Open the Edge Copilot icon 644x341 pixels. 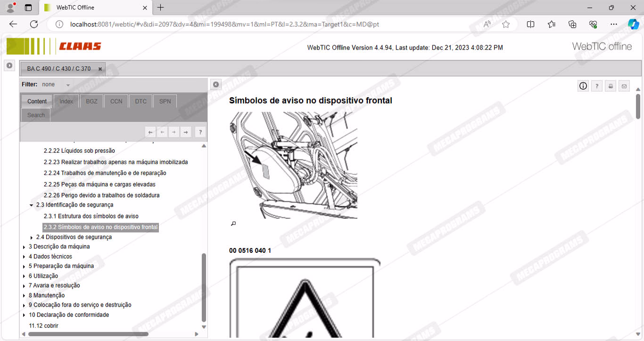pos(633,24)
